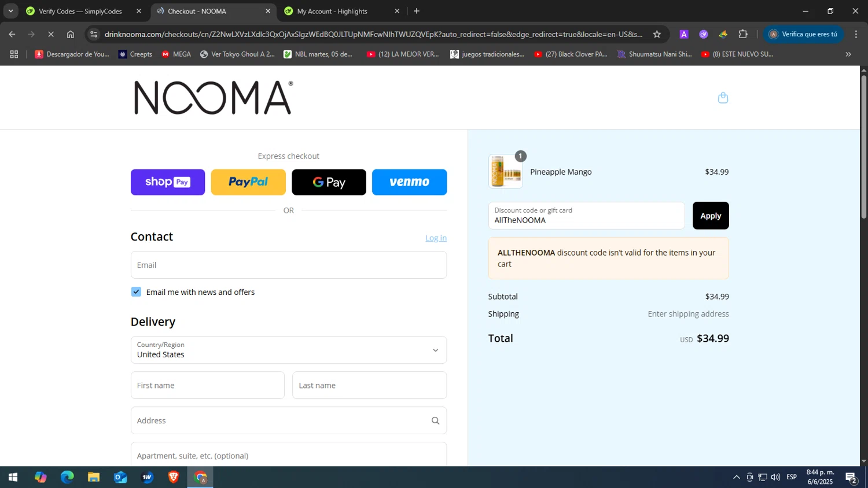
Task: Uncheck Email me with news and offers
Action: click(x=136, y=292)
